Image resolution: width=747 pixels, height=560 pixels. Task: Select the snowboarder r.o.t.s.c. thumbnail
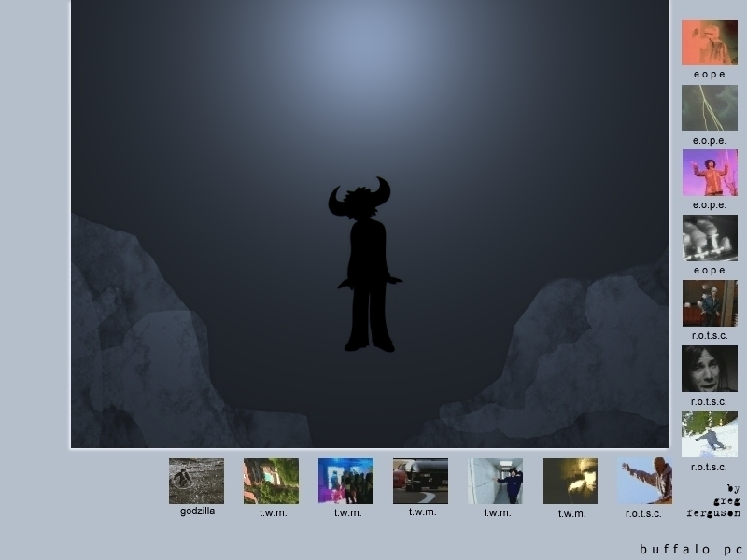pos(710,434)
